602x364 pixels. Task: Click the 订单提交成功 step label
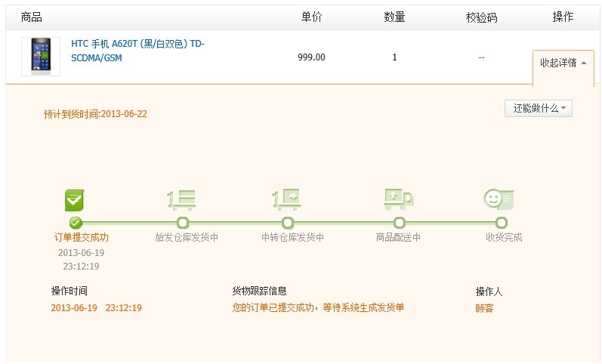click(x=82, y=237)
